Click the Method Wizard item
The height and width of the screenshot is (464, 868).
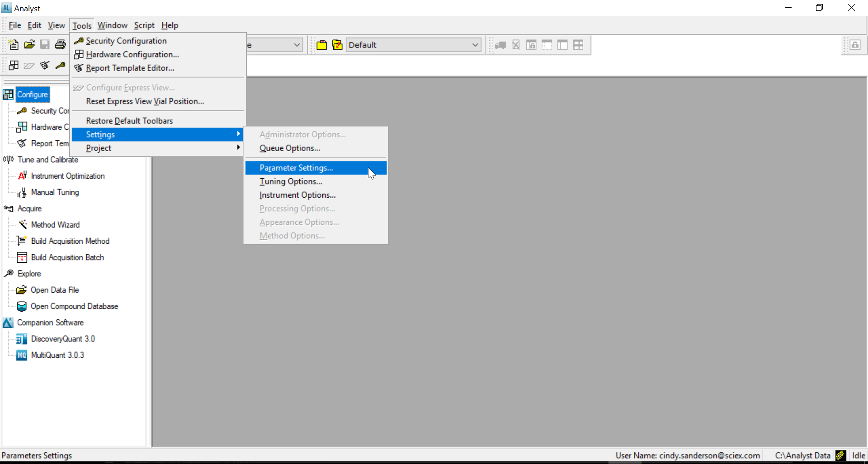pyautogui.click(x=55, y=225)
